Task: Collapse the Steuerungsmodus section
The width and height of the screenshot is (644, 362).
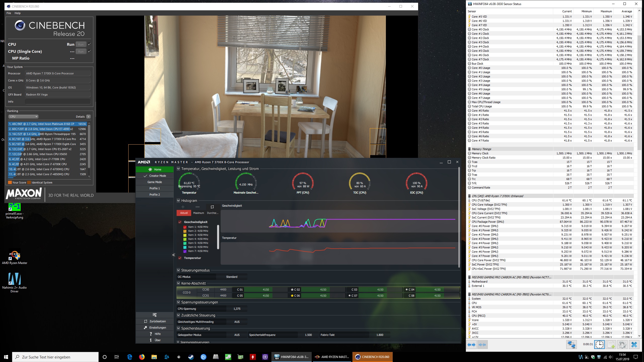Action: (179, 270)
